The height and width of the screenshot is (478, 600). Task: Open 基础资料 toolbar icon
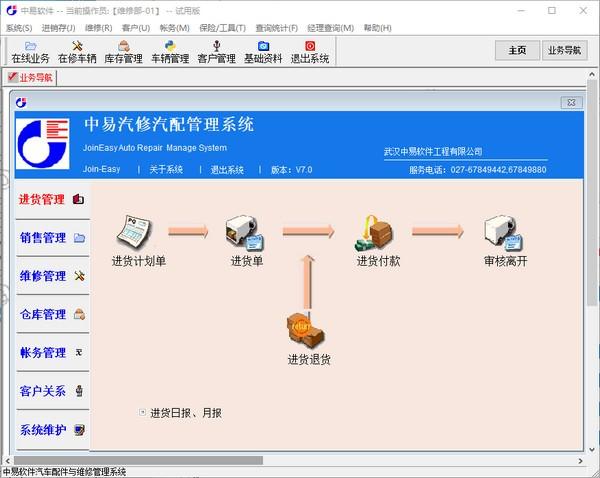[263, 52]
